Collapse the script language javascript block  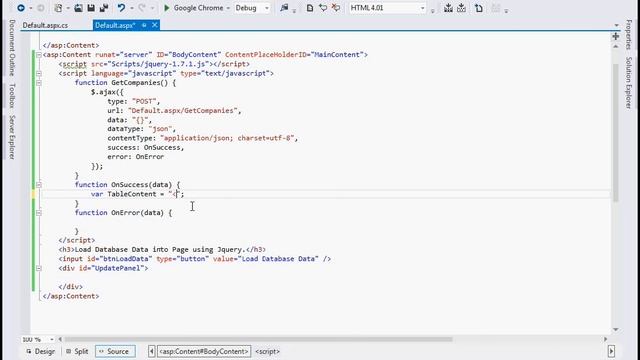click(38, 73)
